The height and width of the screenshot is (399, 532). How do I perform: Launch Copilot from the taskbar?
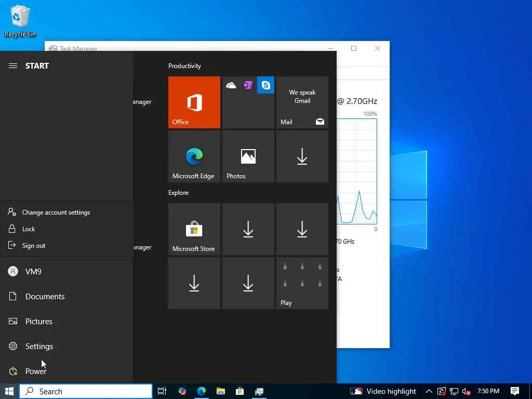(182, 391)
